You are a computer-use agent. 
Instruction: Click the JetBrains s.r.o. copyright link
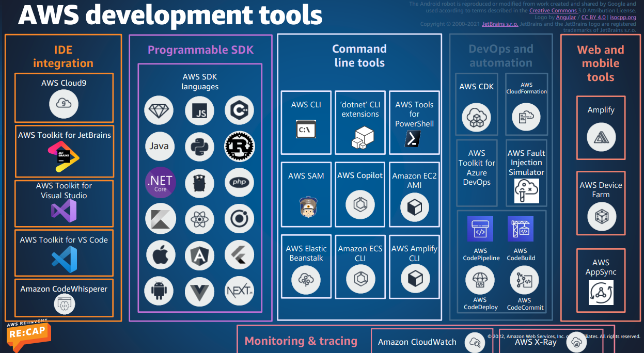500,23
